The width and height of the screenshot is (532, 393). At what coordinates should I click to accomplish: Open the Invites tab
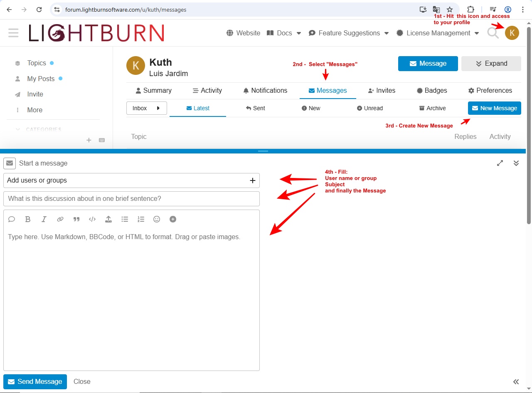[382, 90]
